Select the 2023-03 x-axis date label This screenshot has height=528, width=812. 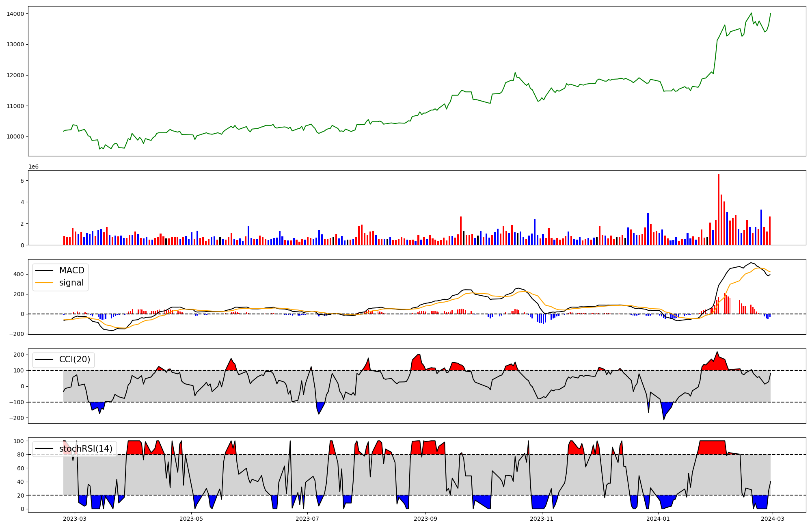pyautogui.click(x=75, y=519)
